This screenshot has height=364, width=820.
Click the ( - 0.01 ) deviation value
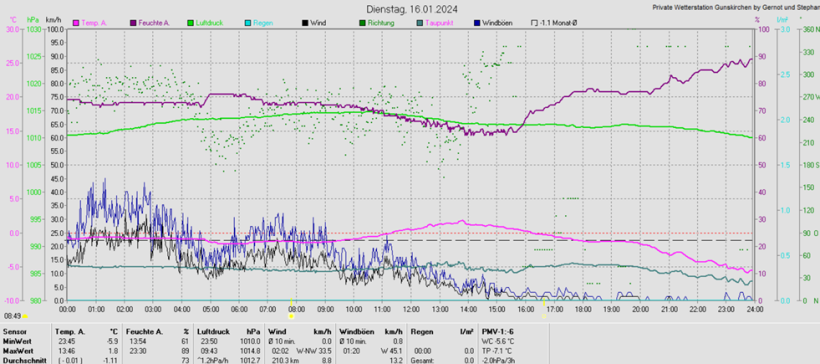[x=70, y=360]
